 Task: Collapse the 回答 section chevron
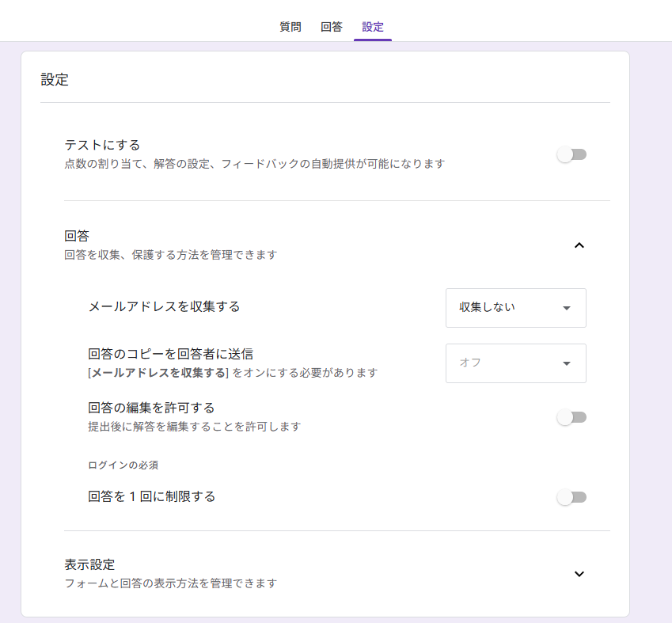(x=579, y=245)
